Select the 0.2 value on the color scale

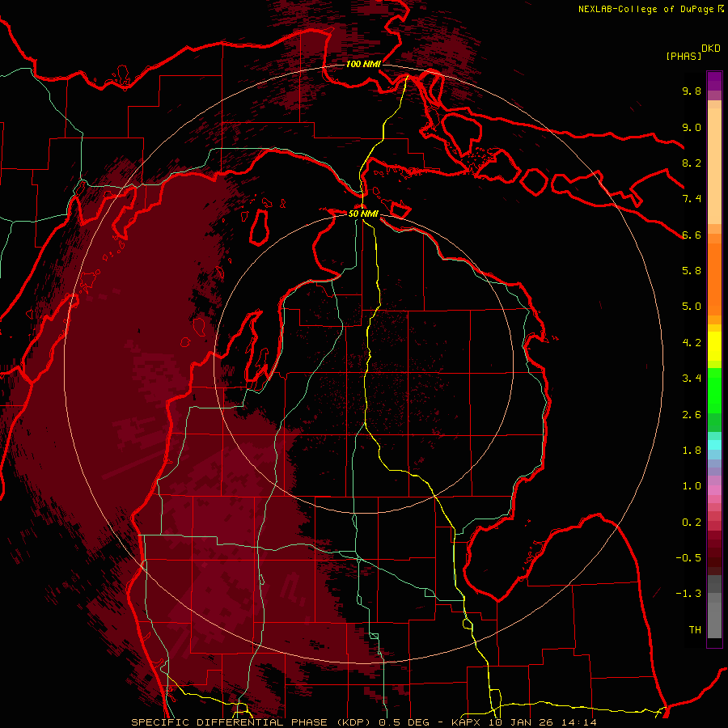pyautogui.click(x=692, y=523)
